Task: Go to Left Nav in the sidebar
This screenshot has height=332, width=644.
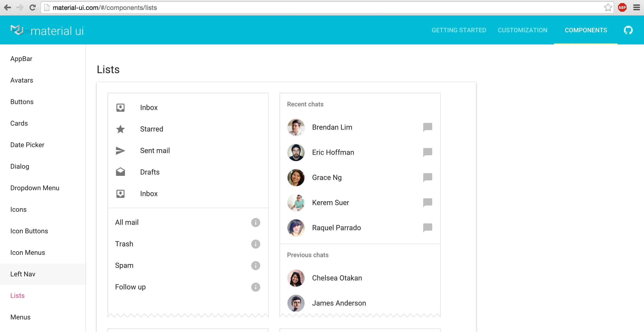Action: pos(23,274)
